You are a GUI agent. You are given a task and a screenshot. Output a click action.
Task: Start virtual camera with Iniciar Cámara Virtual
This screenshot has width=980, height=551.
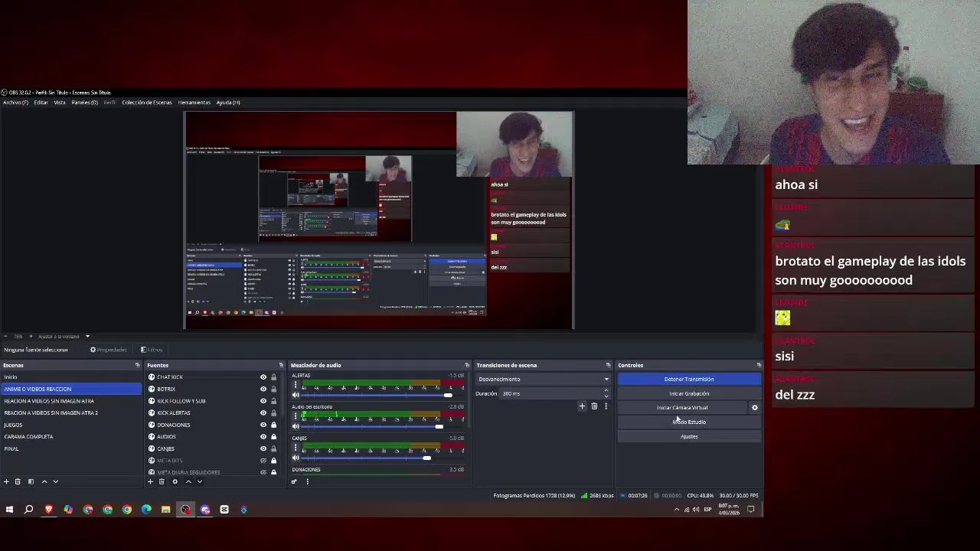coord(682,408)
